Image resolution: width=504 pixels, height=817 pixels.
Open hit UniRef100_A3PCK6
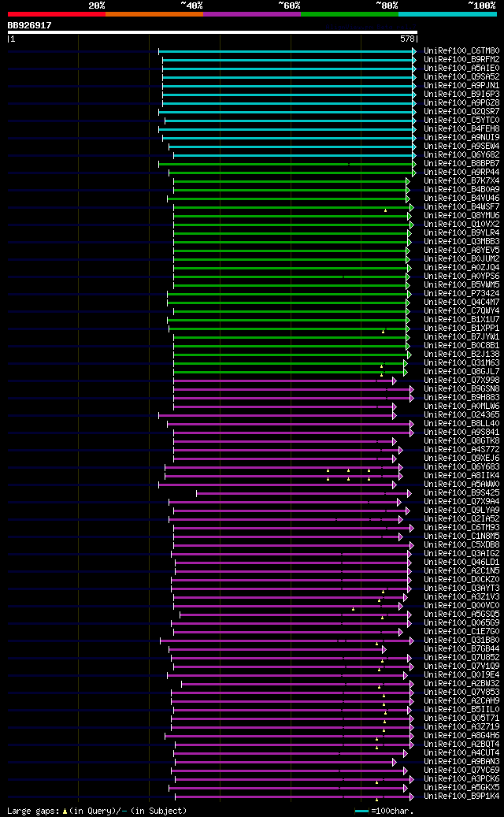(461, 779)
